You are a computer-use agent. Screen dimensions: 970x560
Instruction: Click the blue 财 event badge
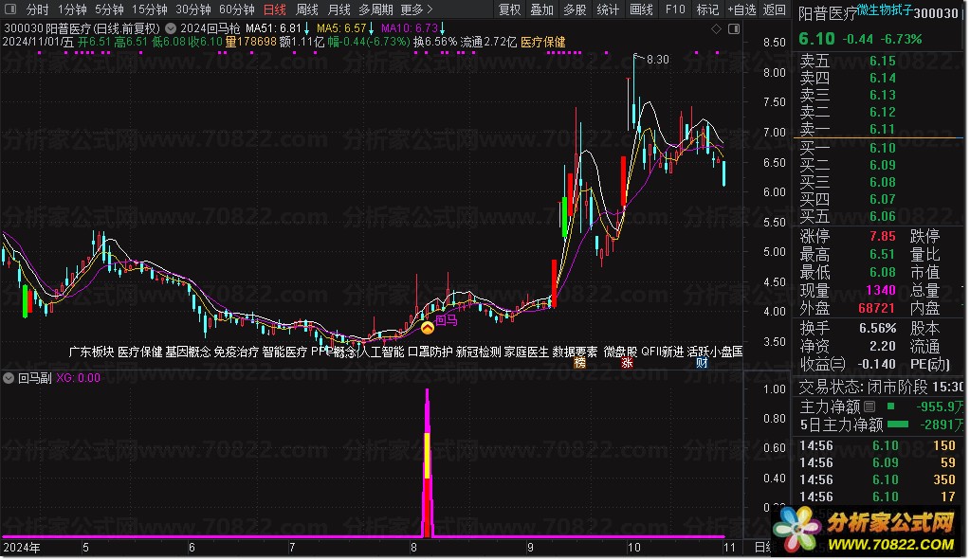point(702,364)
